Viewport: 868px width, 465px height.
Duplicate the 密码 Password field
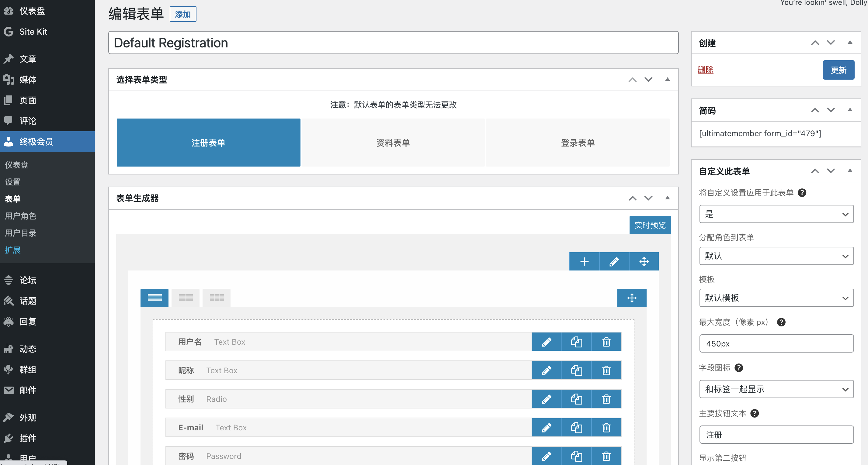click(x=576, y=456)
